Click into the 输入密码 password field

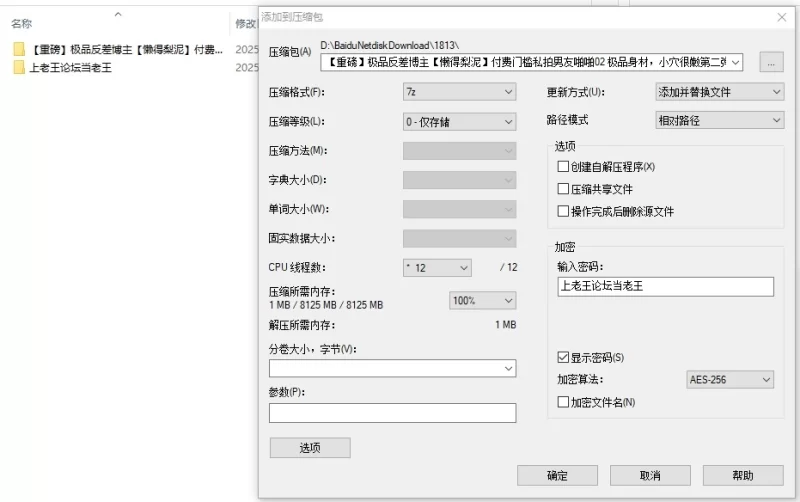tap(665, 286)
